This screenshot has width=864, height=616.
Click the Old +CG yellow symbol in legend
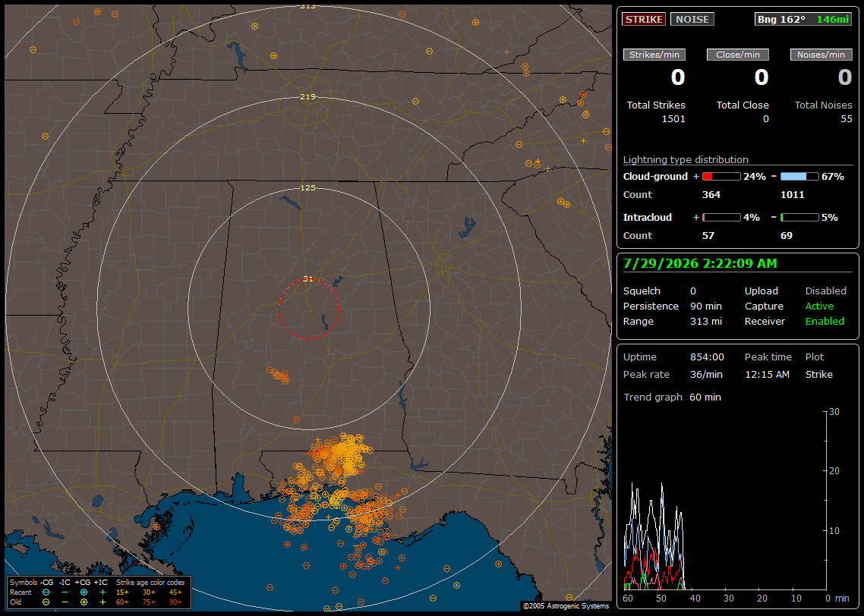tap(84, 602)
